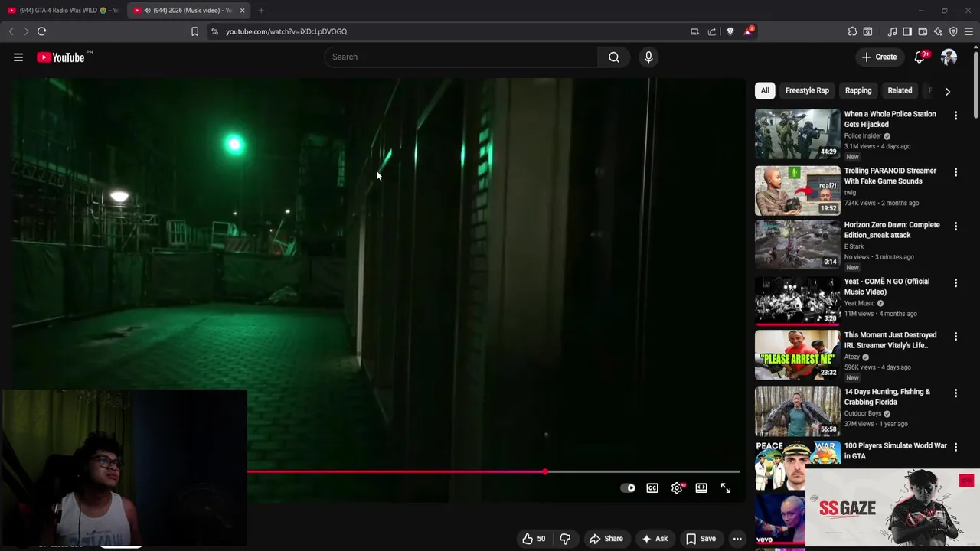Click the Ask button
Screen dimensions: 980x551
point(654,539)
